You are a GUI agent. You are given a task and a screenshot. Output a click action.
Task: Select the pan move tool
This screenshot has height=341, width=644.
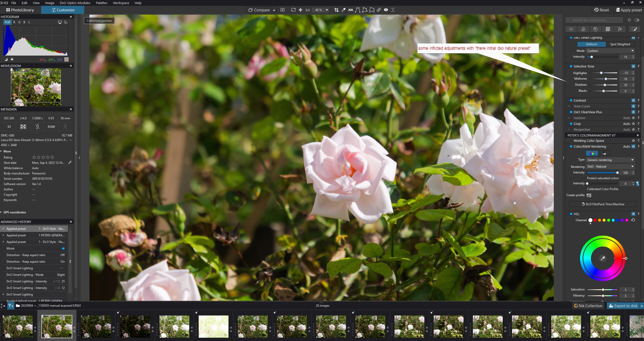pos(301,10)
